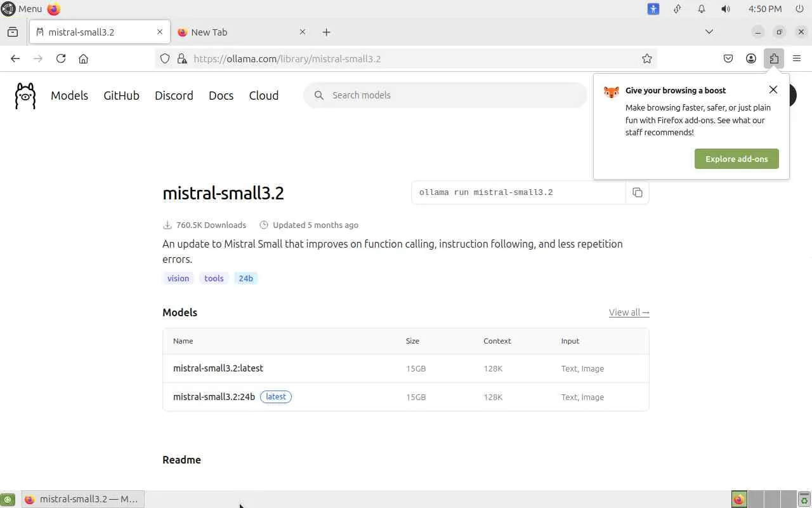Dismiss the Firefox add-ons popup
Image resolution: width=812 pixels, height=508 pixels.
(773, 90)
